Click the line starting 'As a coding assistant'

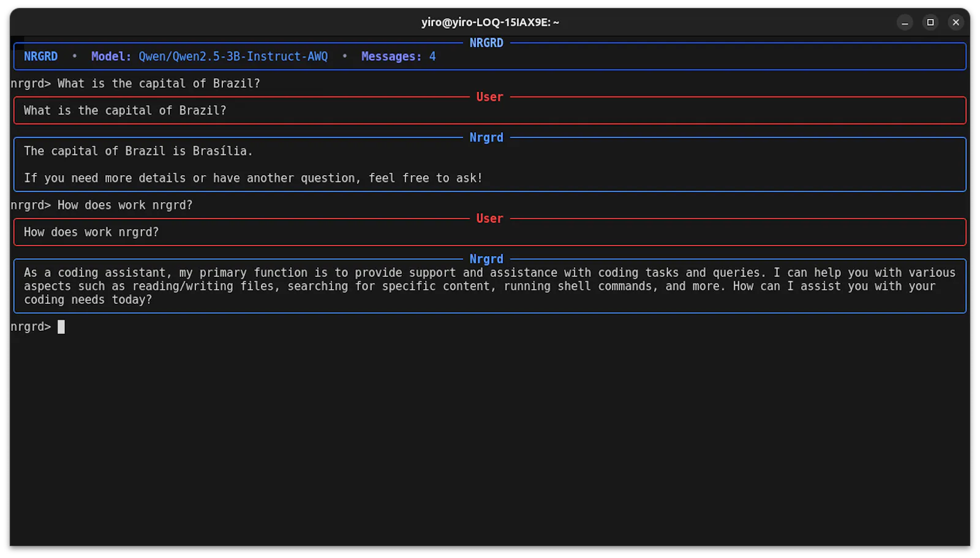click(489, 273)
